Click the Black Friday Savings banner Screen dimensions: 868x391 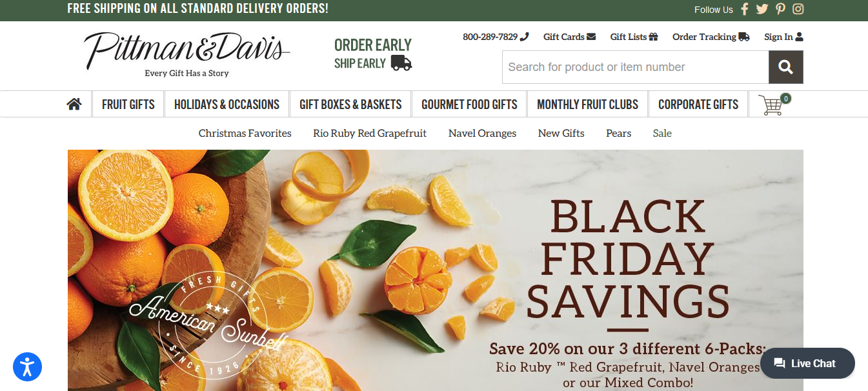[x=436, y=270]
